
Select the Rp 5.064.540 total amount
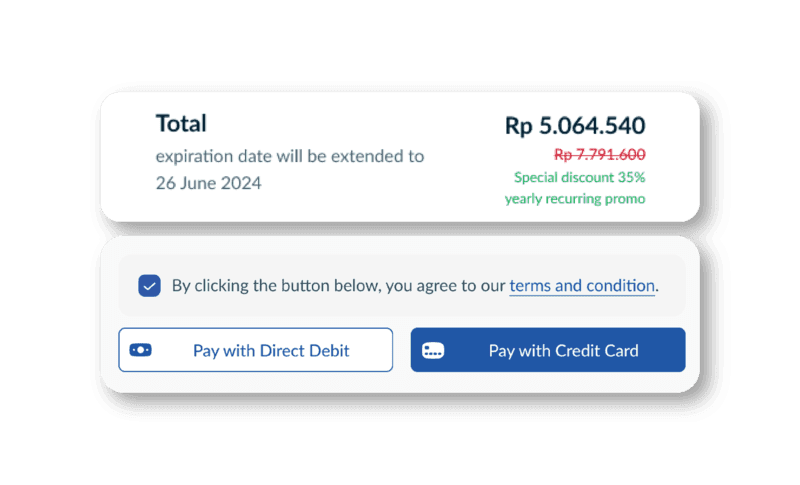pyautogui.click(x=575, y=126)
